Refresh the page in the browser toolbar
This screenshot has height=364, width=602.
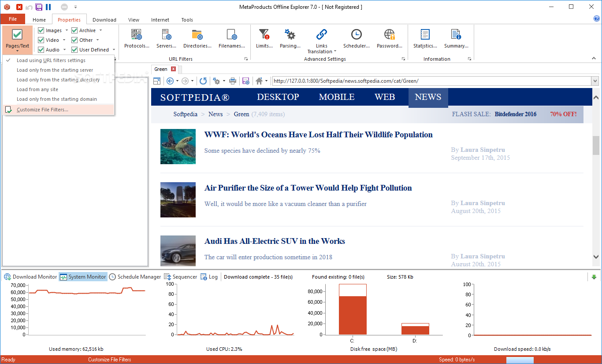[x=203, y=81]
